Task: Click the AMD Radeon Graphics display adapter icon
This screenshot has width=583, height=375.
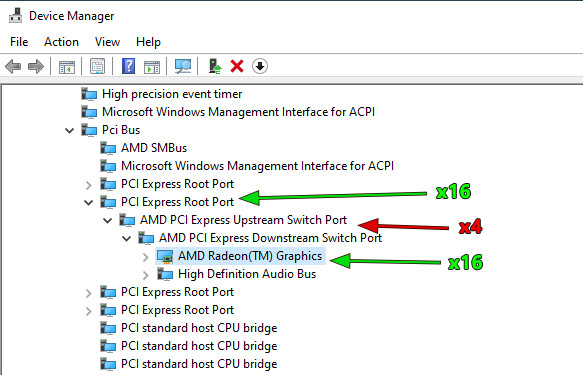Action: pyautogui.click(x=165, y=256)
